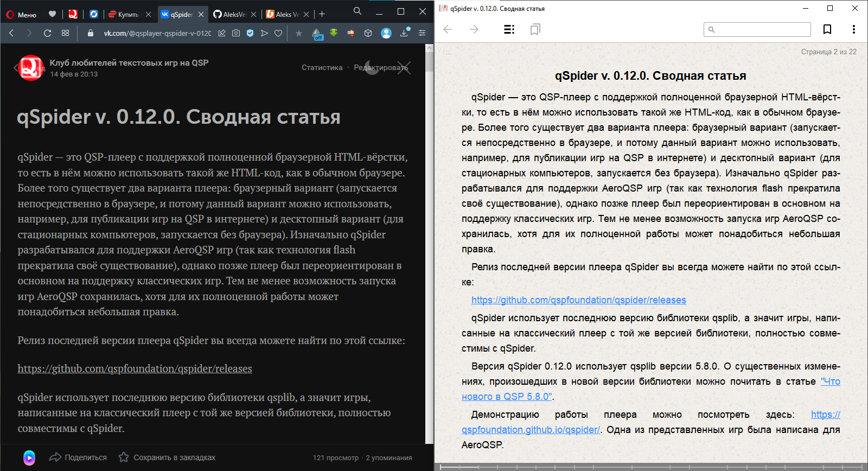Click the star extension icon in Opera toolbar
Screen dimensions: 868x471
[x=299, y=33]
